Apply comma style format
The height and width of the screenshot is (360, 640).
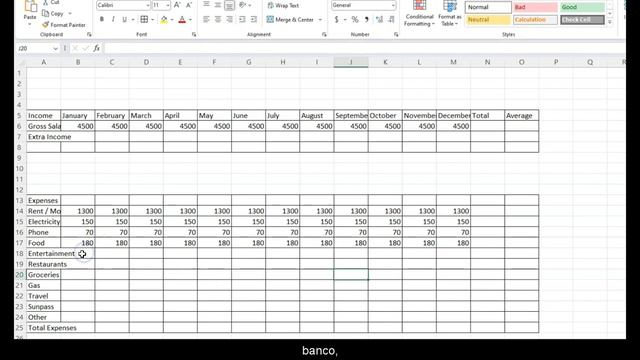click(367, 19)
